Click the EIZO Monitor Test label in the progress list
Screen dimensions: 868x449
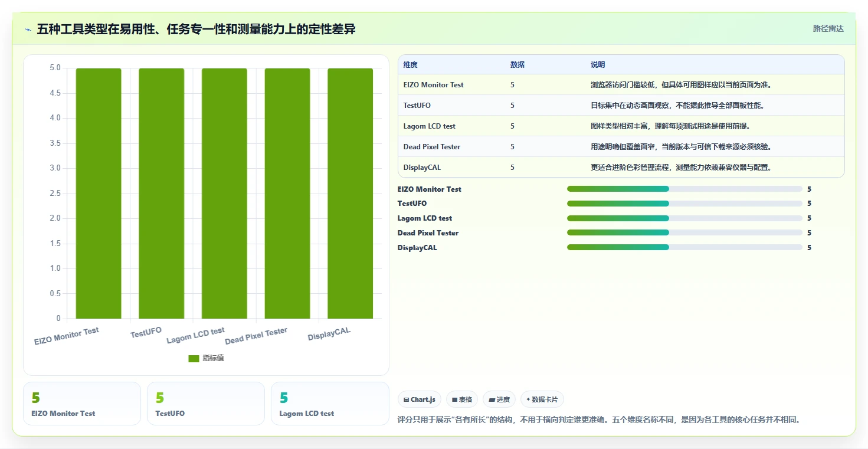430,189
